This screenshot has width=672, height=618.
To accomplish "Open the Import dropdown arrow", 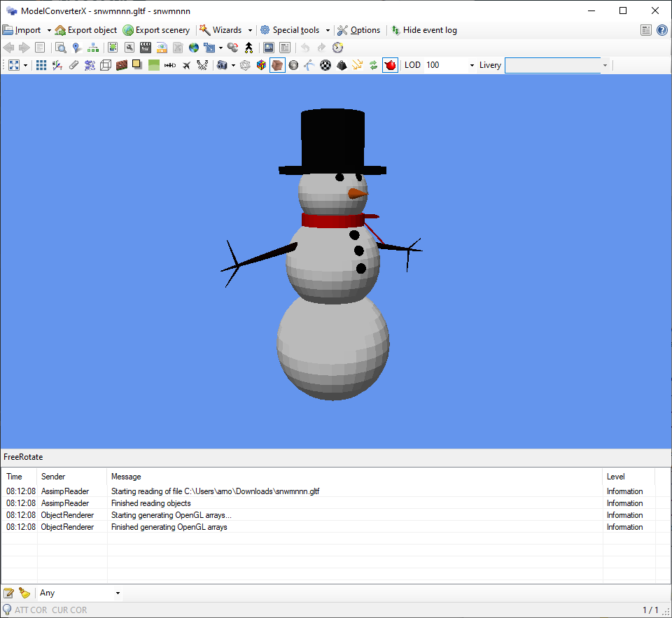I will [x=49, y=30].
